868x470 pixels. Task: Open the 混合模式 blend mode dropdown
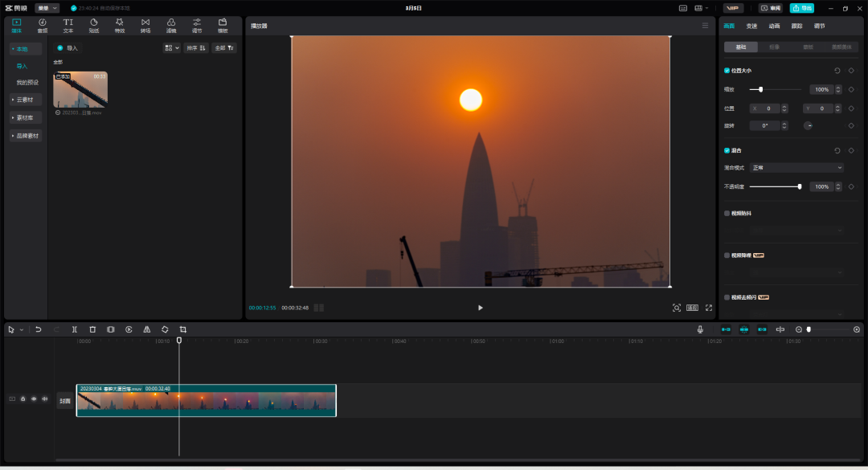coord(796,168)
